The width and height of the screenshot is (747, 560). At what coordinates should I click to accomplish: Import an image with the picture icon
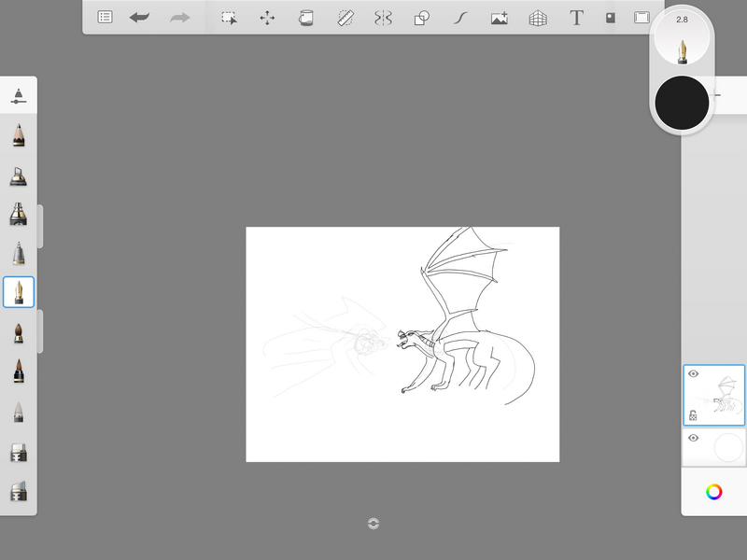click(x=499, y=18)
